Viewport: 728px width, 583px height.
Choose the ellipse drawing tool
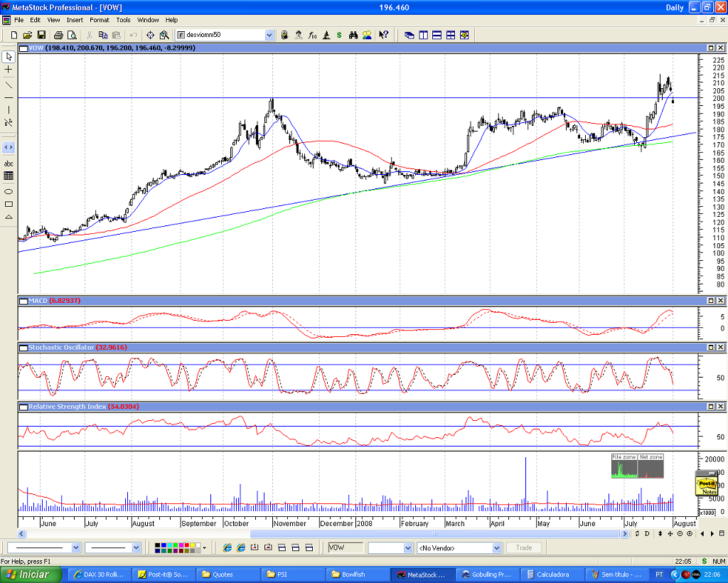coord(9,191)
